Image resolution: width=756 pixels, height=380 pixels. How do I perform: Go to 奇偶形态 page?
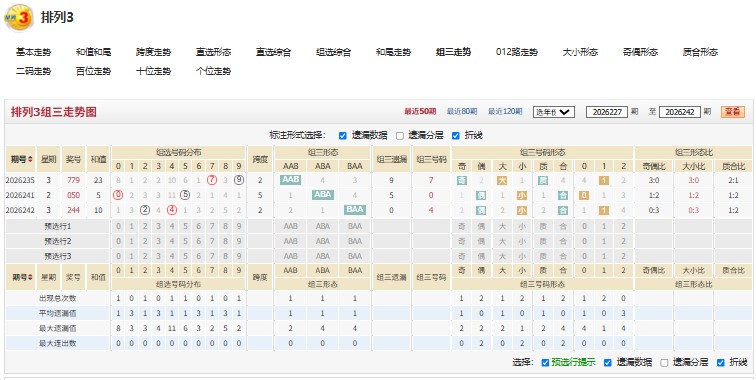[640, 52]
